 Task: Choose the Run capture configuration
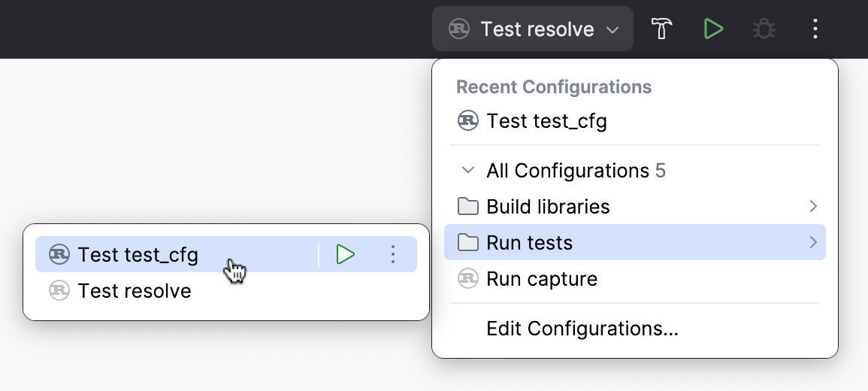[x=542, y=279]
